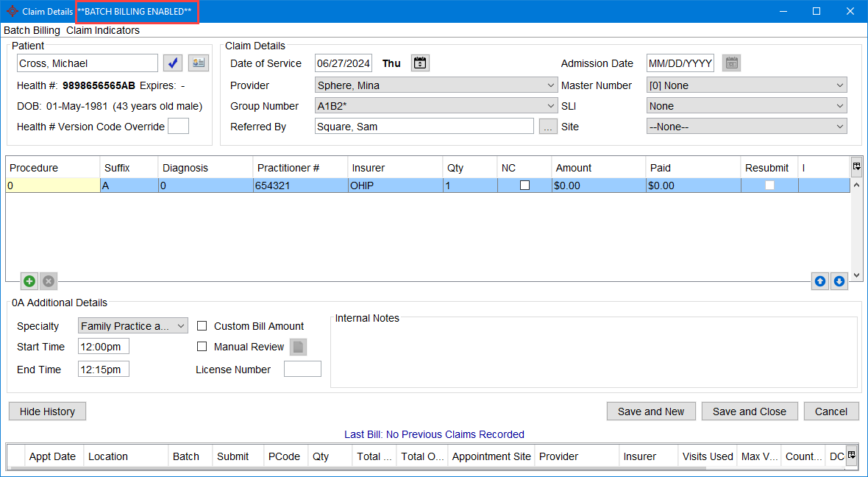Enable Resubmit for the OHIP claim line
This screenshot has width=868, height=477.
click(x=769, y=185)
